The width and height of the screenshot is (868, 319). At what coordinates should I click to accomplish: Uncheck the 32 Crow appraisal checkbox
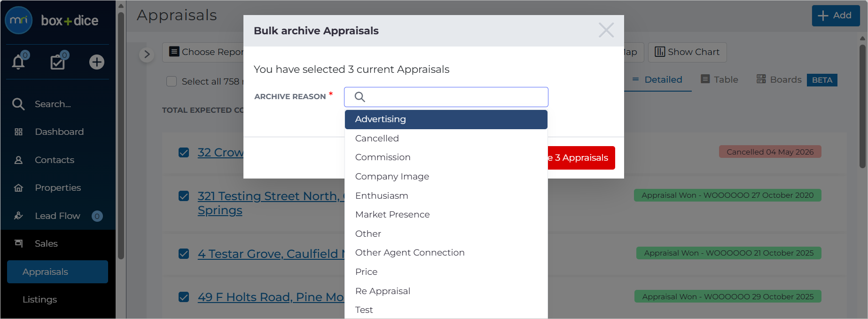184,153
